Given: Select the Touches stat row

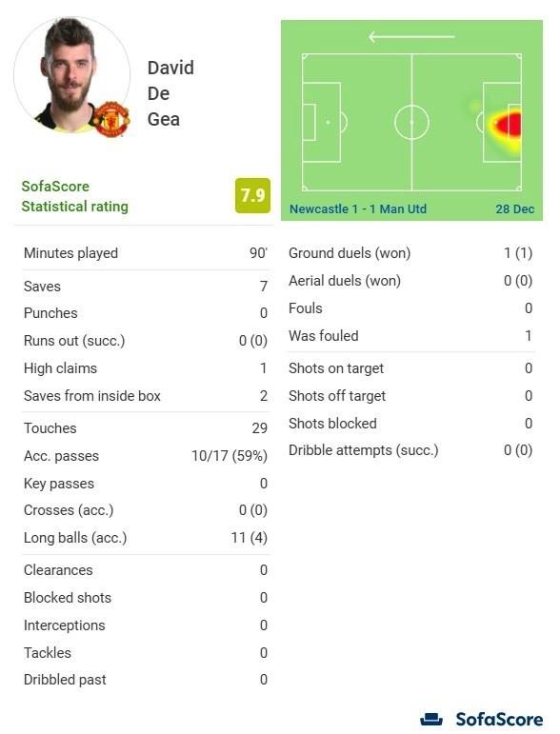Looking at the screenshot, I should coord(145,427).
